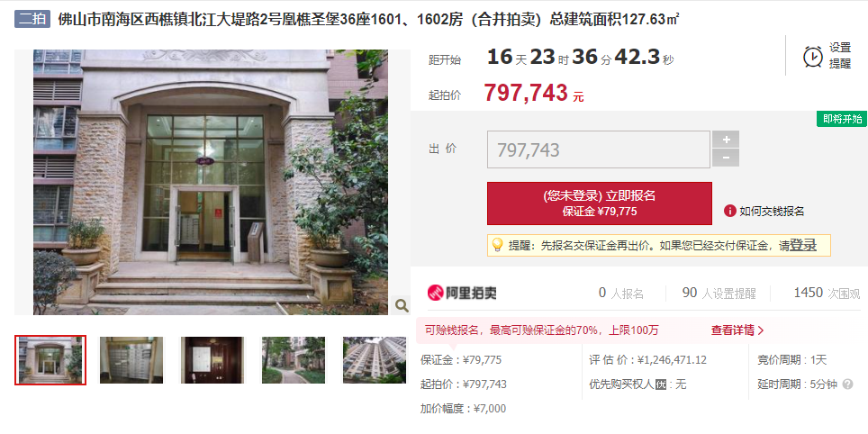Click the red 立即报名 button
Screen dimensions: 868x434
(x=600, y=203)
